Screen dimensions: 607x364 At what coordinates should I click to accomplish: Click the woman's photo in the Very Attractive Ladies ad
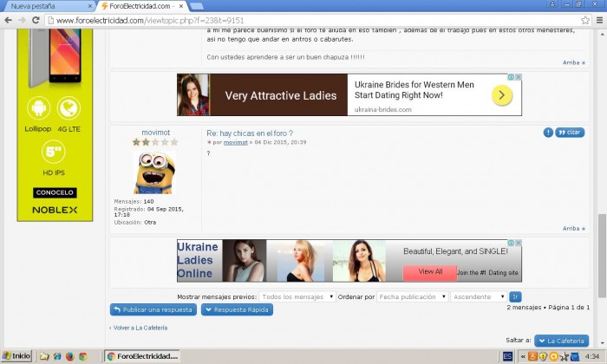(x=193, y=94)
